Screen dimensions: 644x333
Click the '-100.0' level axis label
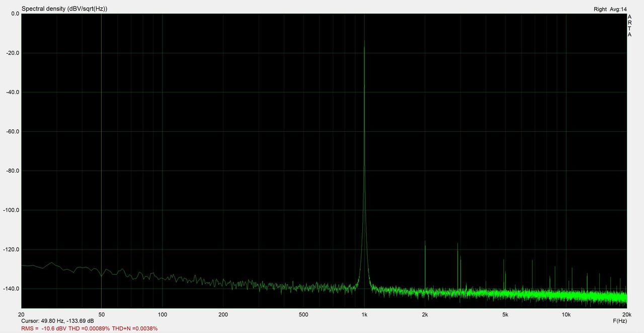click(x=12, y=210)
